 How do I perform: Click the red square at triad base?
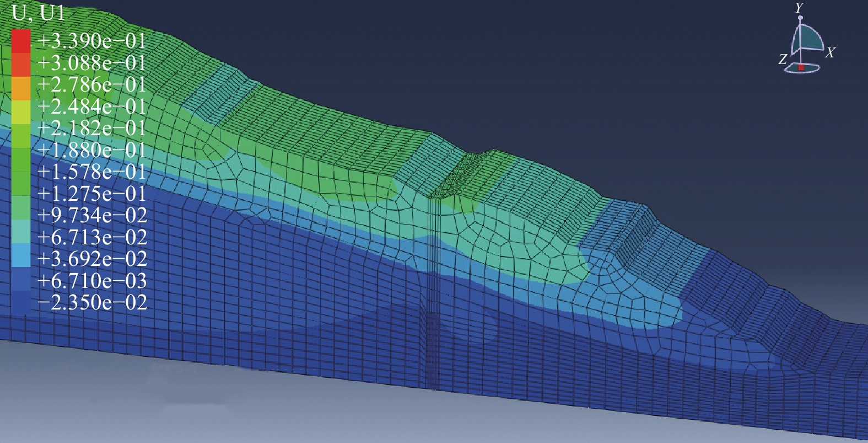click(801, 67)
